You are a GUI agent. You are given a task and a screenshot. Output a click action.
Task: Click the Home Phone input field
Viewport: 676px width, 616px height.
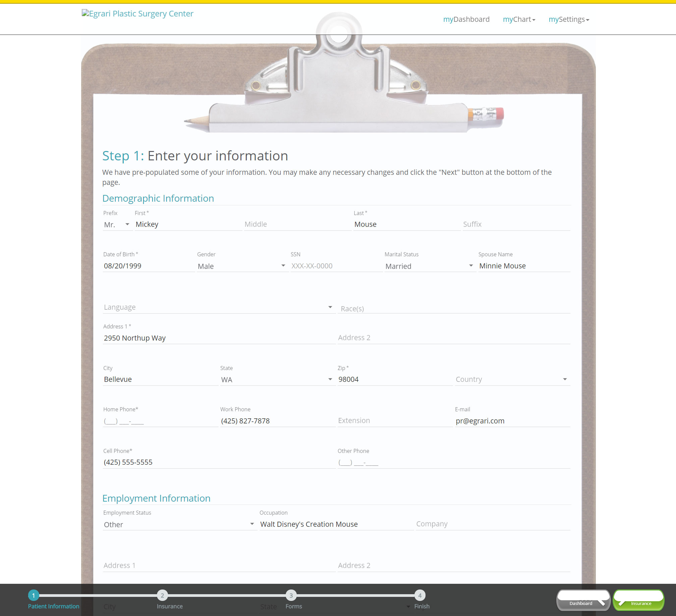160,421
